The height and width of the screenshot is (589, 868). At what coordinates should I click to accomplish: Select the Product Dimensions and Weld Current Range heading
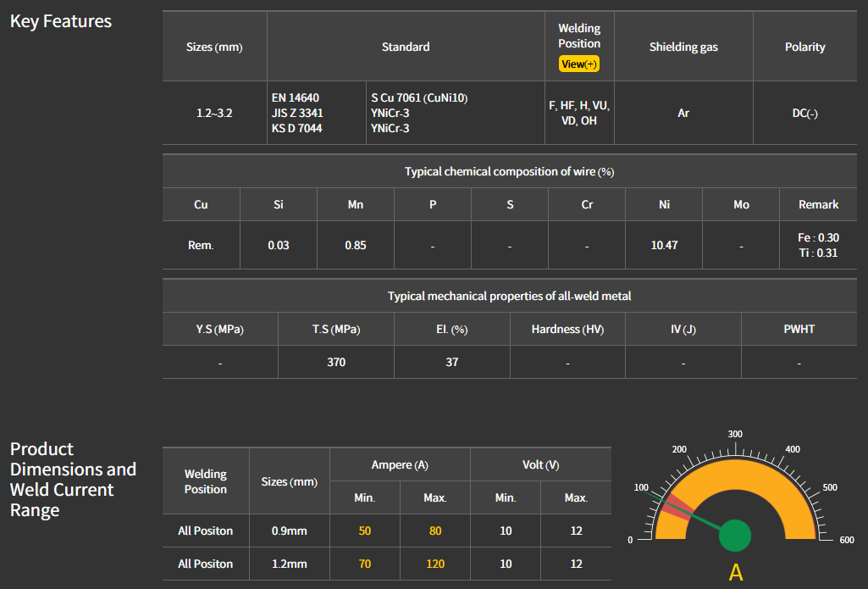click(73, 480)
